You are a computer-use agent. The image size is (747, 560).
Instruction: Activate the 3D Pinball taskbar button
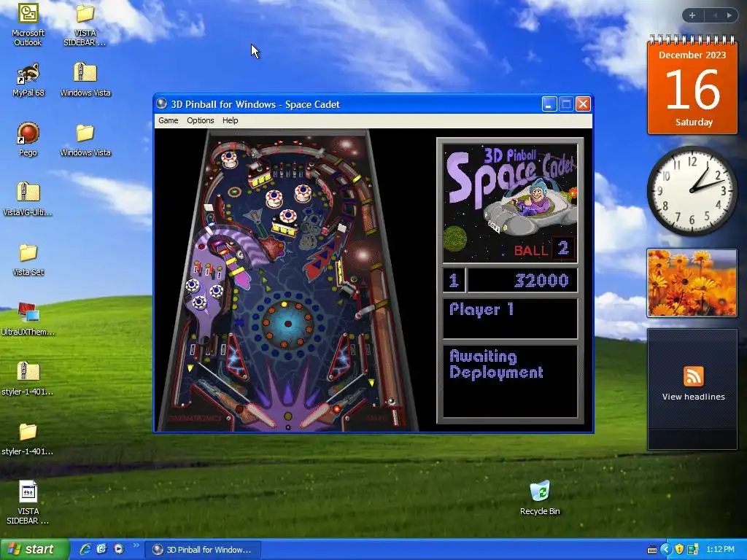pyautogui.click(x=203, y=550)
